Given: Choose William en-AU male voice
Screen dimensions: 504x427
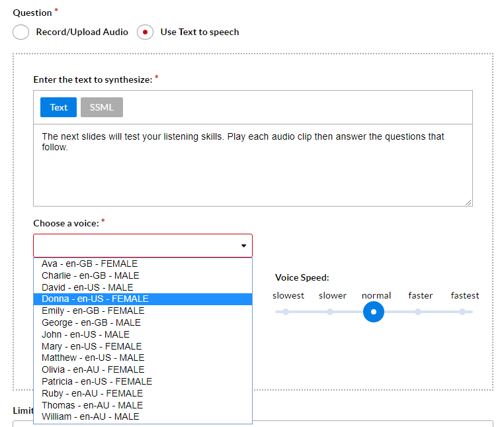Looking at the screenshot, I should tap(91, 416).
